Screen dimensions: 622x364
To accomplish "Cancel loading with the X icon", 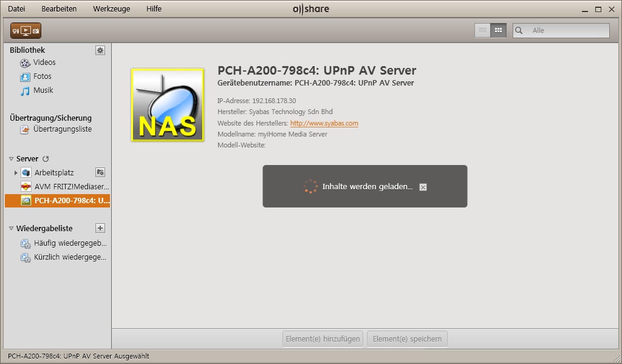I will pyautogui.click(x=423, y=187).
